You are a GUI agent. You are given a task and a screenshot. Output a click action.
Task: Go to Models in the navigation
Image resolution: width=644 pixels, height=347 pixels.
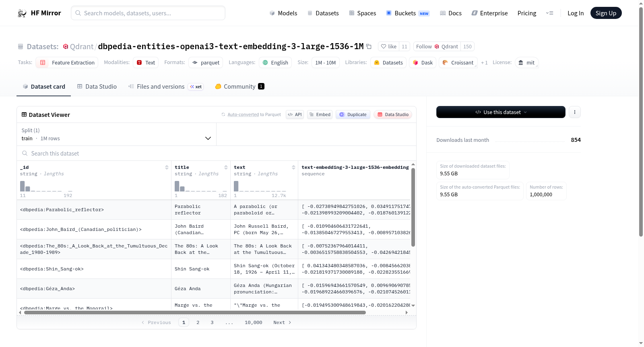[283, 13]
